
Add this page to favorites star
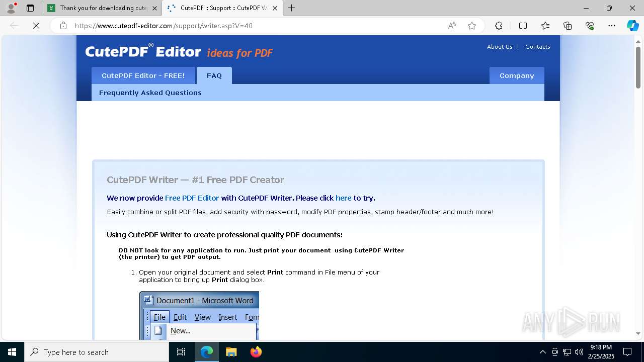(472, 26)
